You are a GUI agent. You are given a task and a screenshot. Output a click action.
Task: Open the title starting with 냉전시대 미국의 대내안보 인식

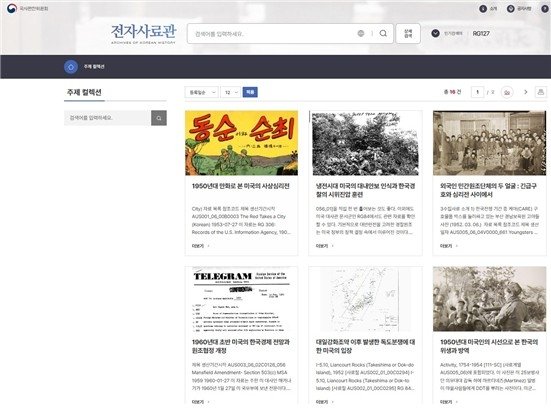point(365,190)
